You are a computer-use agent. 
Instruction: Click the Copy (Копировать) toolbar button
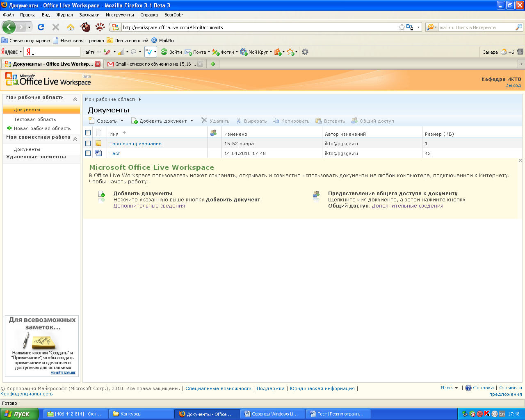tap(291, 121)
